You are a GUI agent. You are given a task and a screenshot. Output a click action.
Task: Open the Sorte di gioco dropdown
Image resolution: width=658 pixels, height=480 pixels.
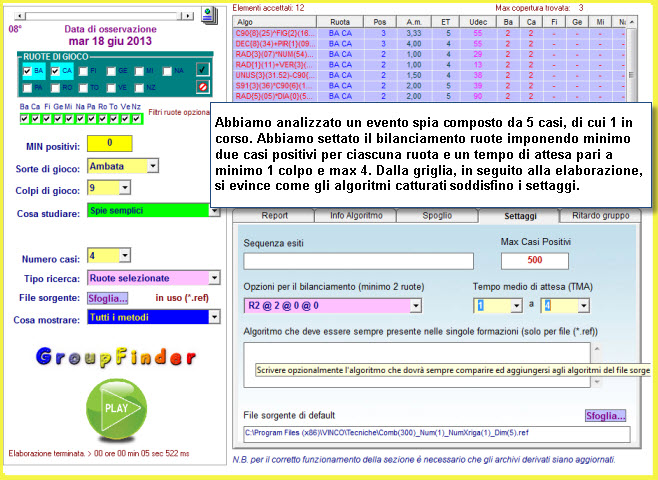[x=153, y=166]
